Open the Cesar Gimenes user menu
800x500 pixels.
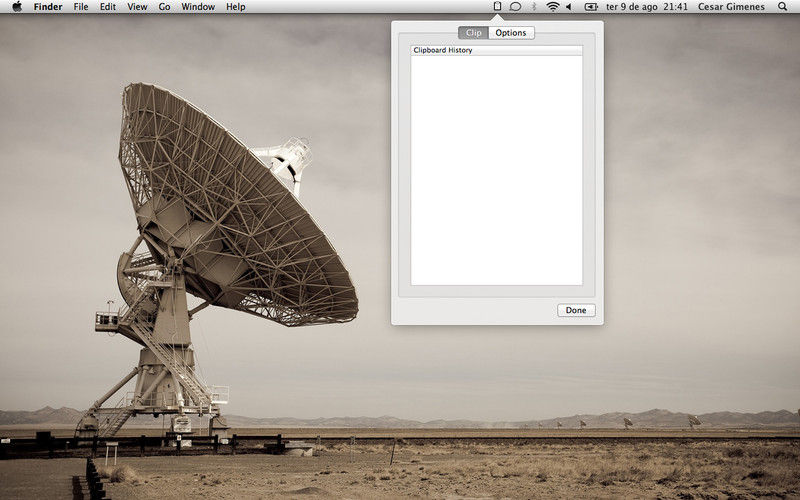[x=731, y=7]
